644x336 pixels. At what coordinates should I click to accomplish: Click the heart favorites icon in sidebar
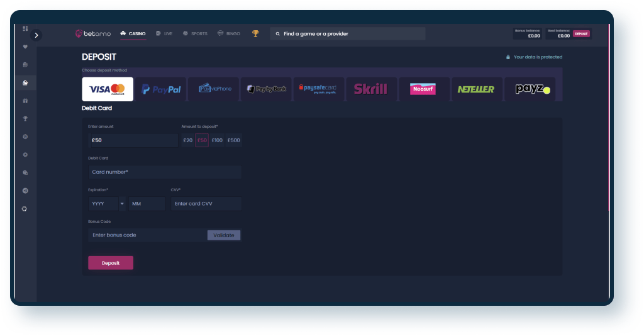click(25, 47)
